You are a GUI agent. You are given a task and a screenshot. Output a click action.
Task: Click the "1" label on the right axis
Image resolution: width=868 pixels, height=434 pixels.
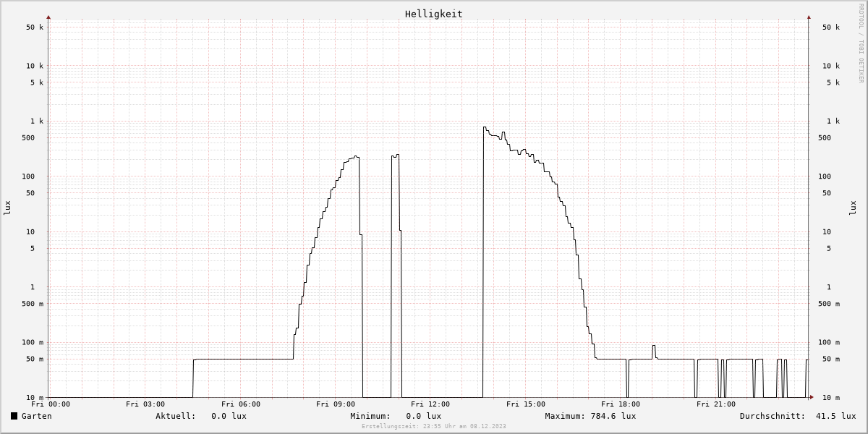(829, 287)
